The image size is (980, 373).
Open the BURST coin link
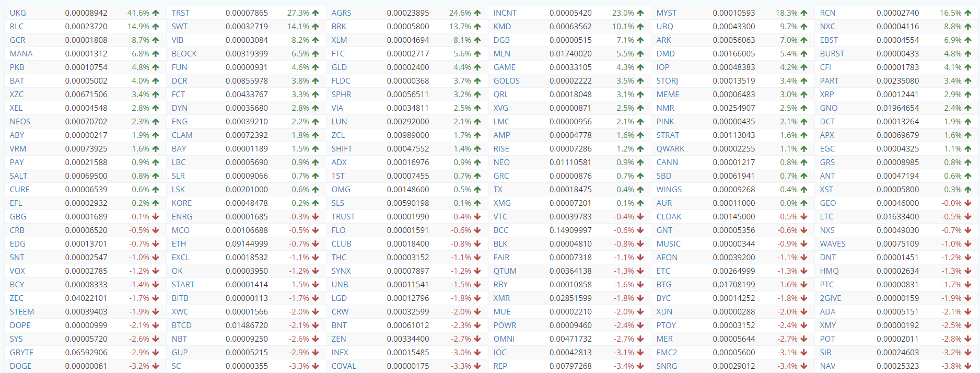point(832,54)
